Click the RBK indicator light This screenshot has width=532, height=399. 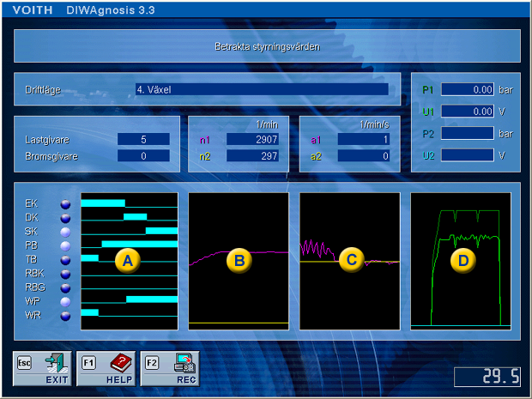point(65,274)
